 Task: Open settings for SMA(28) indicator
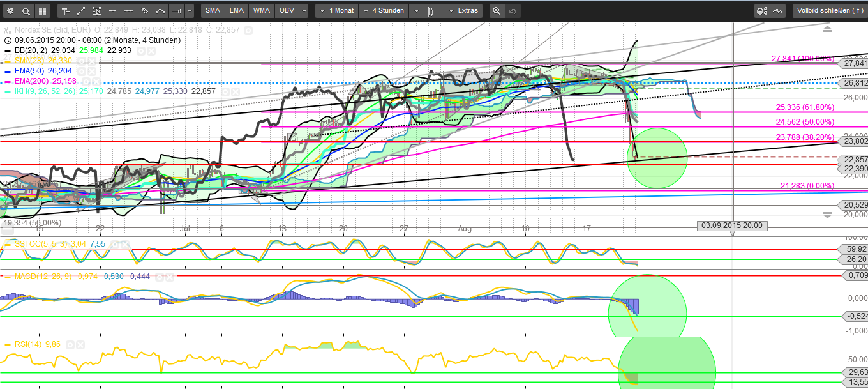[83, 61]
